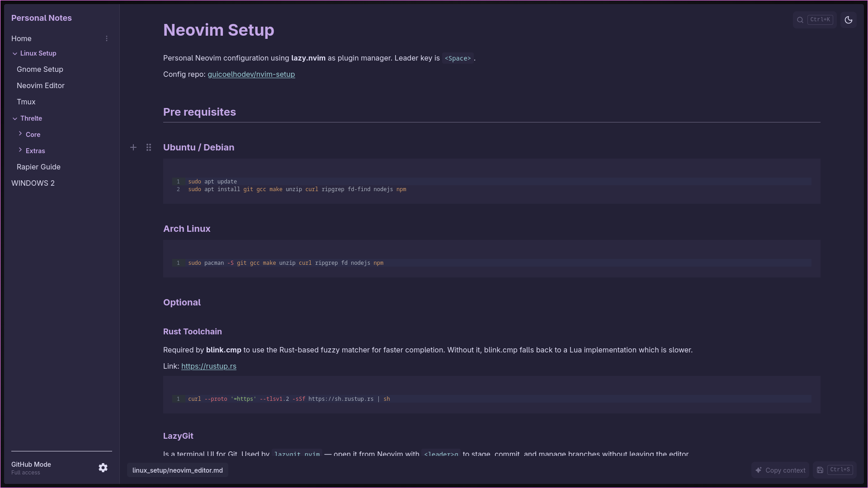Open the https://rustup.rs link
The width and height of the screenshot is (868, 488).
coord(209,366)
